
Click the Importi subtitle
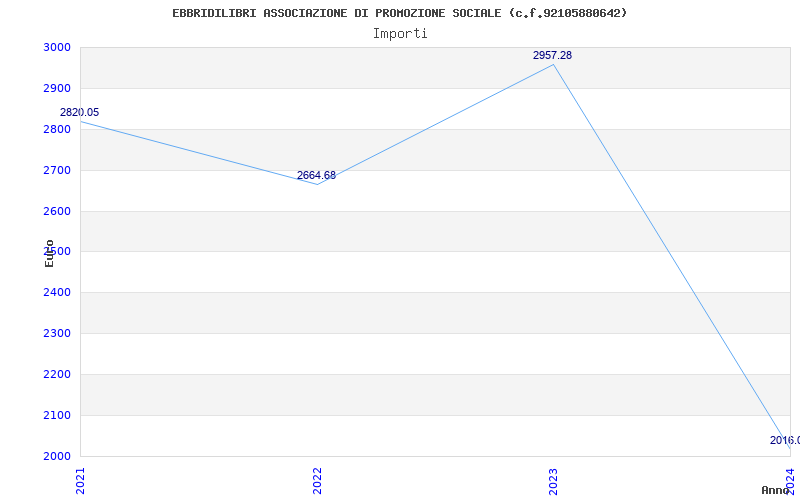pos(400,33)
